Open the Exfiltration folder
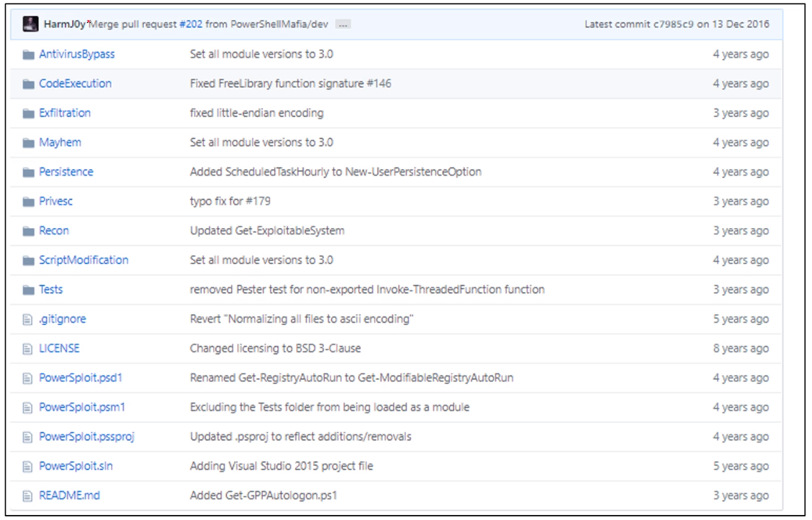 pyautogui.click(x=65, y=114)
